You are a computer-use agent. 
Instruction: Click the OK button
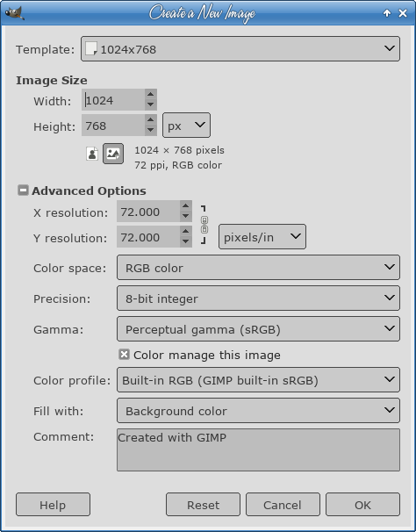362,505
